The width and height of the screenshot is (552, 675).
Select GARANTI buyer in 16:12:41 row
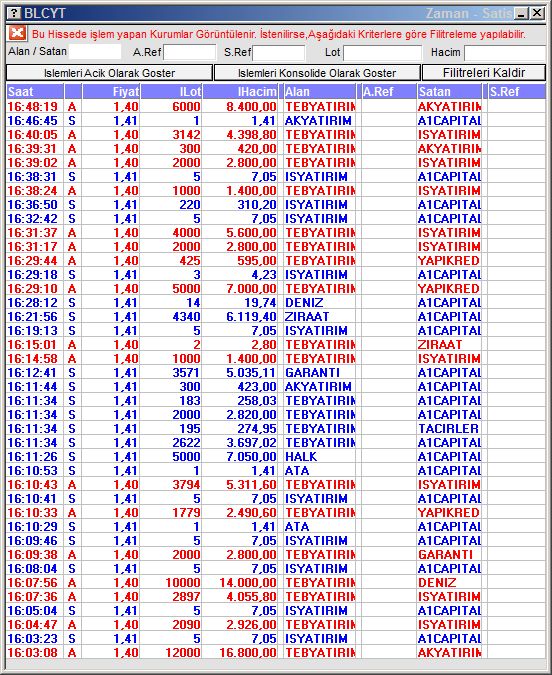(x=312, y=372)
